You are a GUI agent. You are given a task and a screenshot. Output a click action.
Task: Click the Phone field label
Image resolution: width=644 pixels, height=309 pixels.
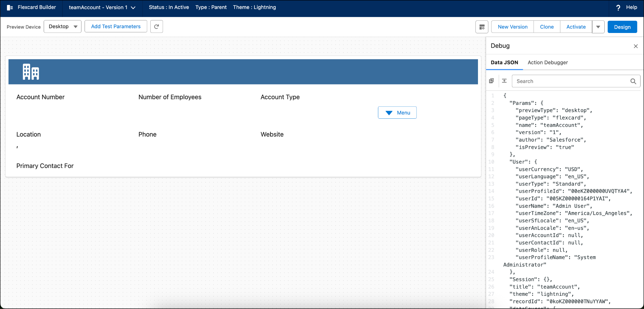point(147,134)
